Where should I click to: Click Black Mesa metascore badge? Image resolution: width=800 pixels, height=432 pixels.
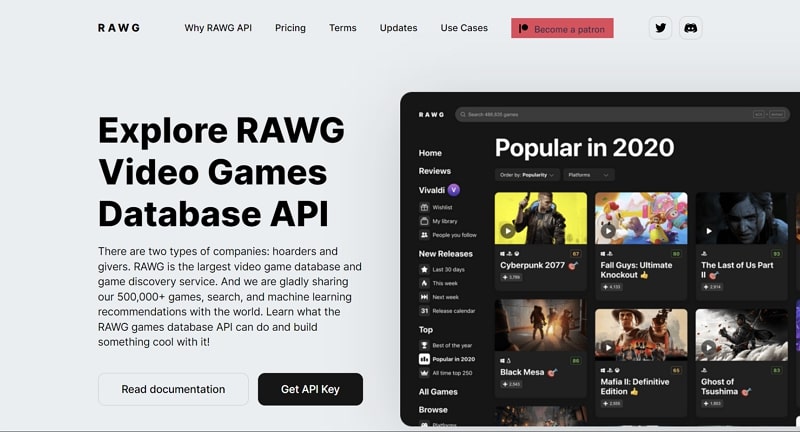tap(576, 361)
